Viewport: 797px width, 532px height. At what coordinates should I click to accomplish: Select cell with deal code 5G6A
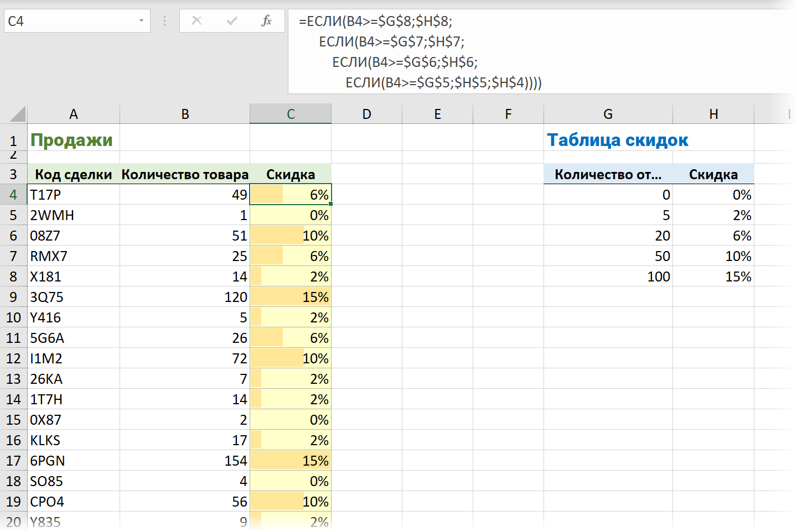[74, 338]
